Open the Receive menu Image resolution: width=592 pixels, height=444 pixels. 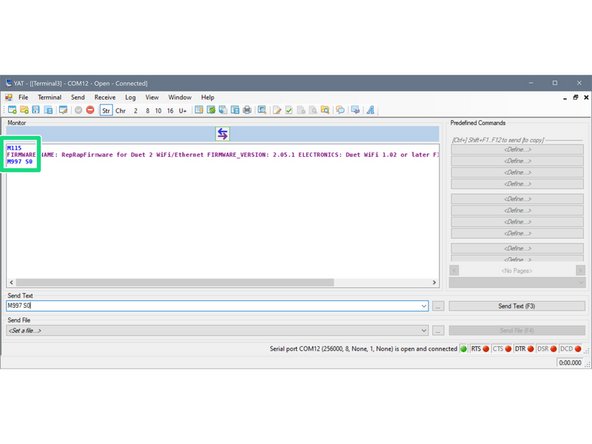coord(105,97)
